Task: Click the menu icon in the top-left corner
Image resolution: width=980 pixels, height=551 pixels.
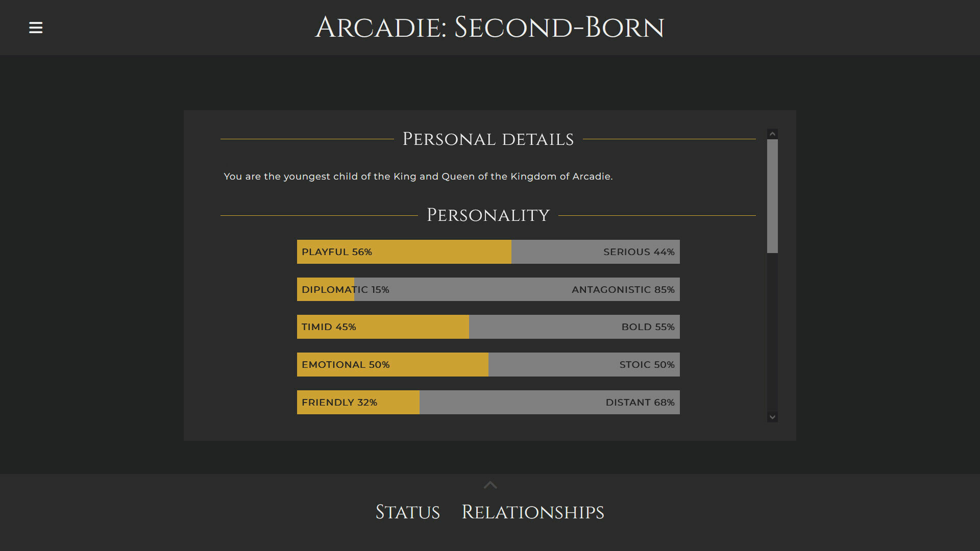Action: 36,27
